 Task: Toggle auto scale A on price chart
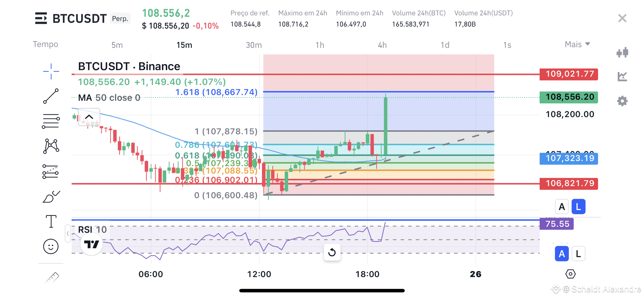click(x=562, y=207)
